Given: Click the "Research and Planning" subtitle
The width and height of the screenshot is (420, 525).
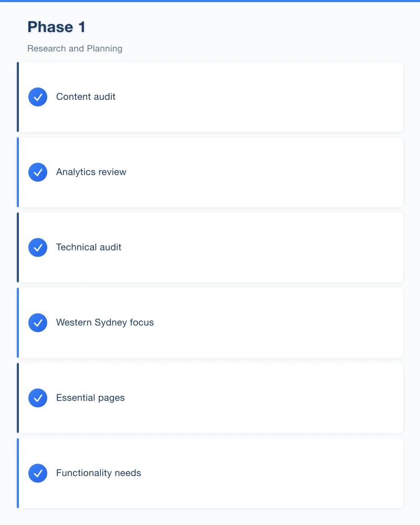Looking at the screenshot, I should point(75,48).
